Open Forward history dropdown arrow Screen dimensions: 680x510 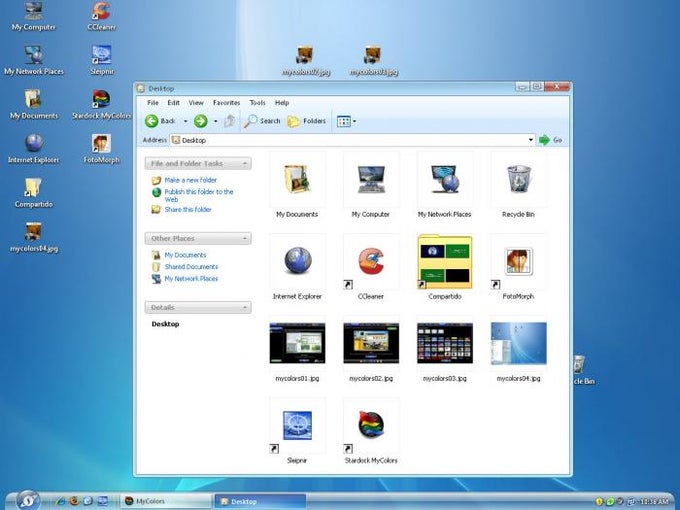(216, 121)
